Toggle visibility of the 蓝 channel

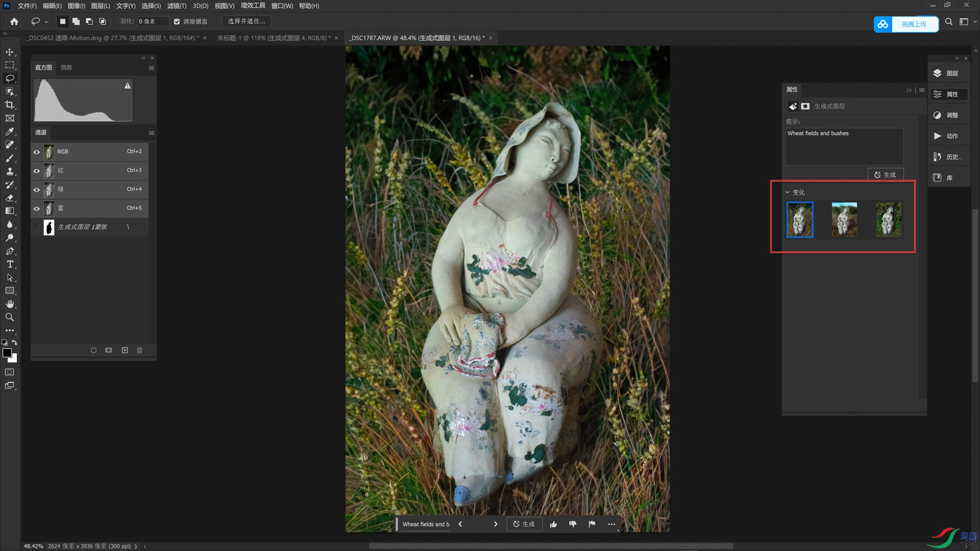(x=37, y=208)
